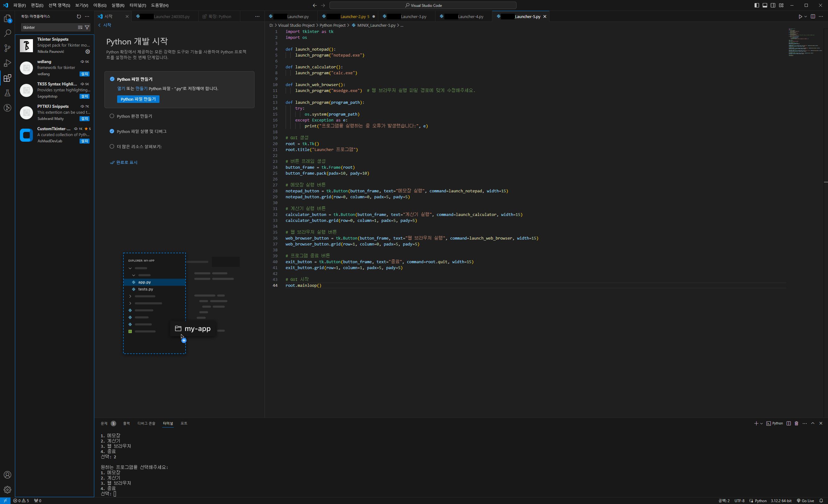Image resolution: width=828 pixels, height=504 pixels.
Task: Open the Testing flask icon
Action: coord(7,93)
